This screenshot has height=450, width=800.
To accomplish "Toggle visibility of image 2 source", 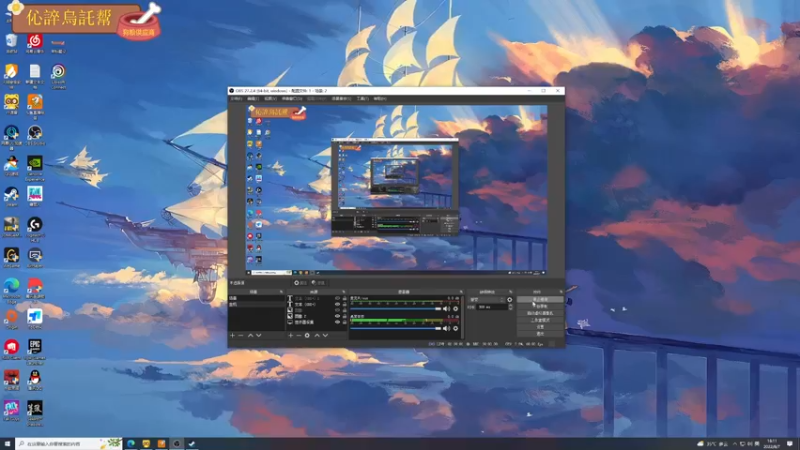I will [x=338, y=316].
